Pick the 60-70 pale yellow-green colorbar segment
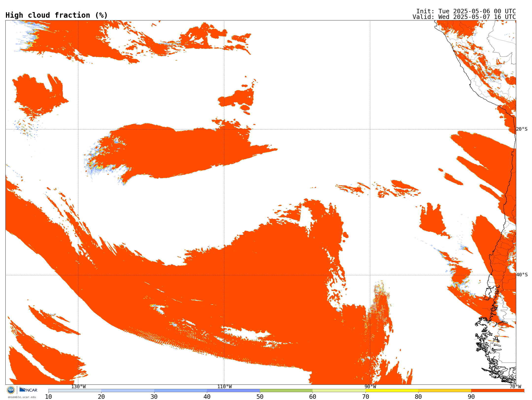The width and height of the screenshot is (532, 400). pos(339,391)
